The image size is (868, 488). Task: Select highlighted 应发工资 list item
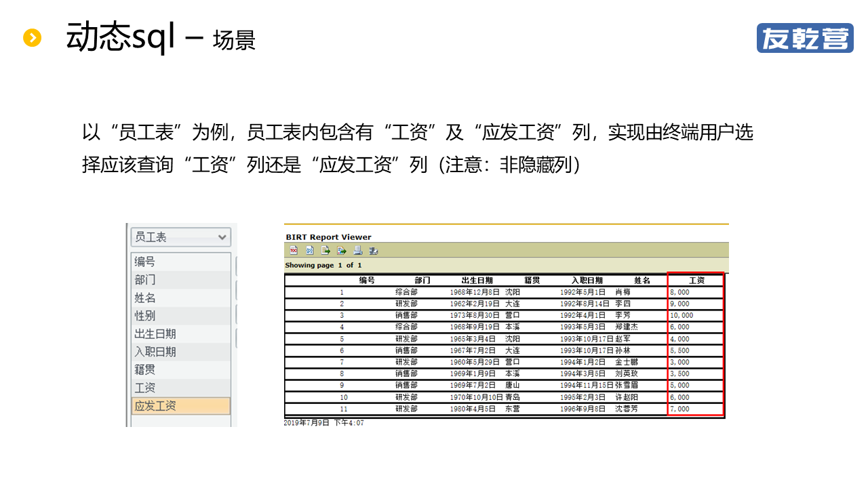[x=180, y=406]
